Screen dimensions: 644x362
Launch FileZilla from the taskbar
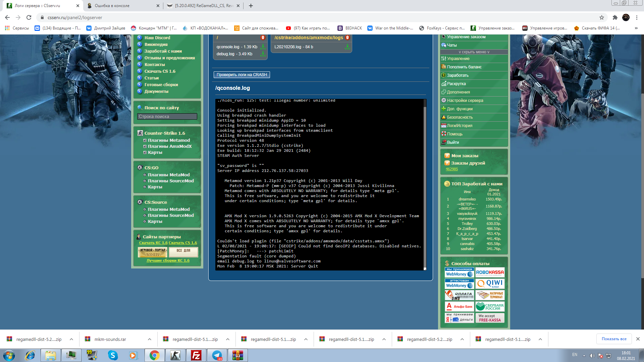pyautogui.click(x=196, y=355)
